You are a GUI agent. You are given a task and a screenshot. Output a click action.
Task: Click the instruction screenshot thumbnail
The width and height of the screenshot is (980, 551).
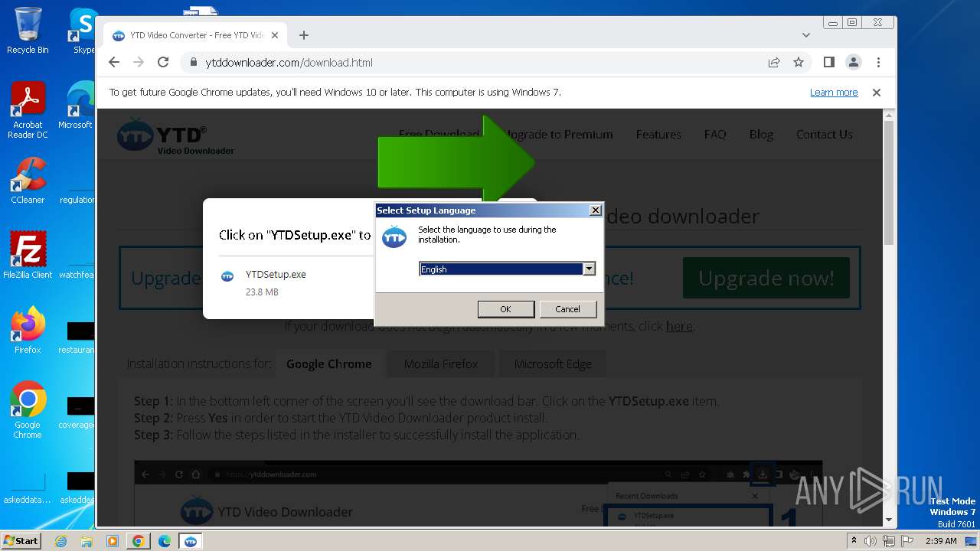(478, 494)
